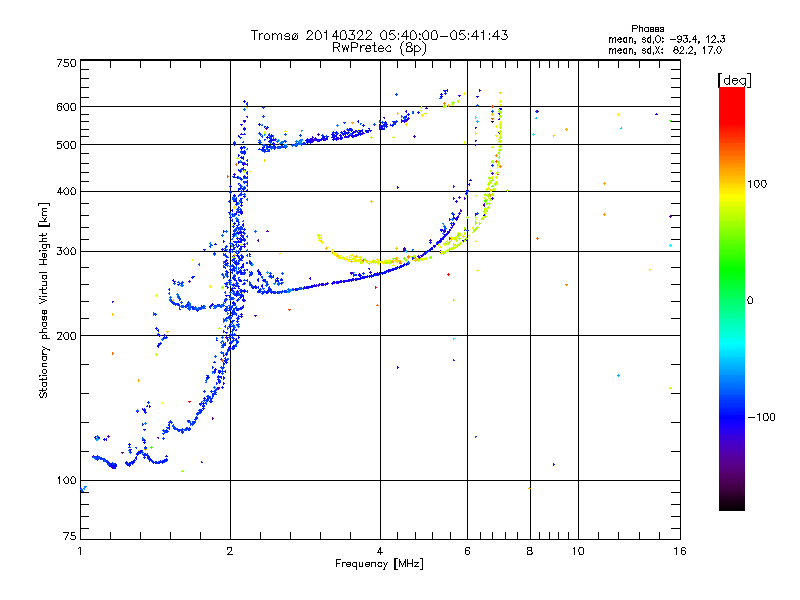Viewport: 800px width, 600px height.
Task: Click the black bottom end of the phase color bar
Action: 732,505
